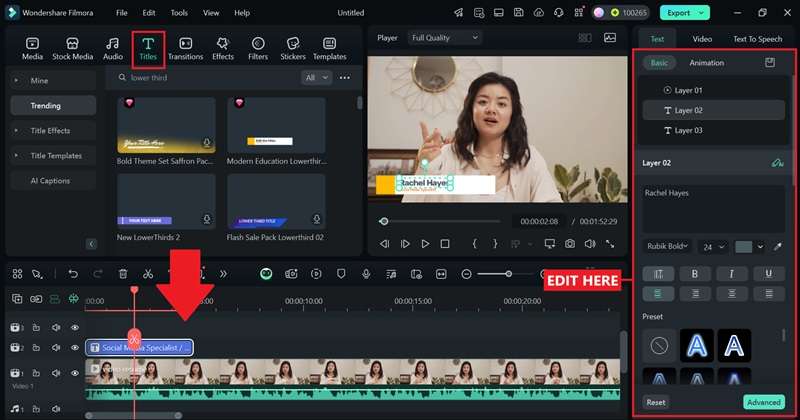Image resolution: width=800 pixels, height=420 pixels.
Task: Click the player volume speaker icon
Action: (x=590, y=244)
